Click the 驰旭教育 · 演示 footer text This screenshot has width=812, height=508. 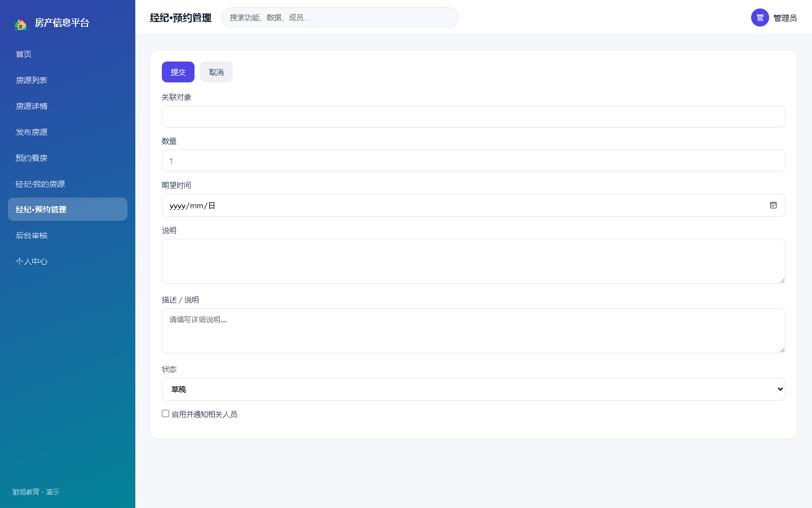pyautogui.click(x=36, y=492)
